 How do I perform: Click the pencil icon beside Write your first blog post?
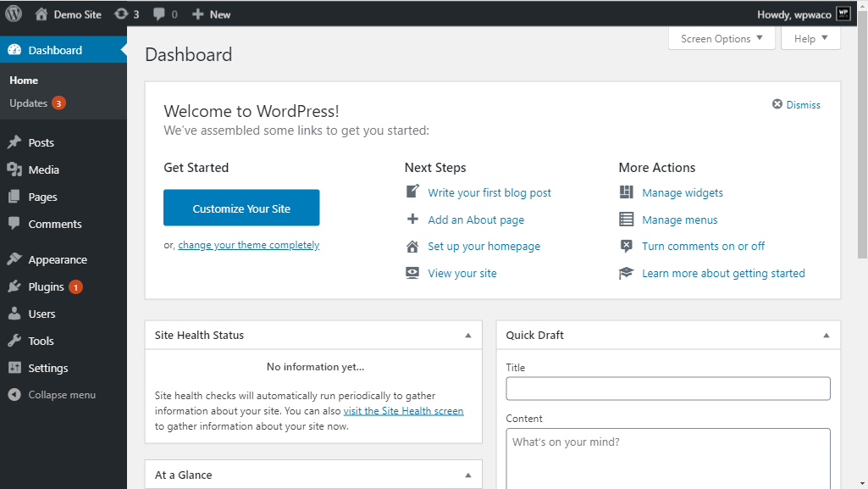pos(412,192)
